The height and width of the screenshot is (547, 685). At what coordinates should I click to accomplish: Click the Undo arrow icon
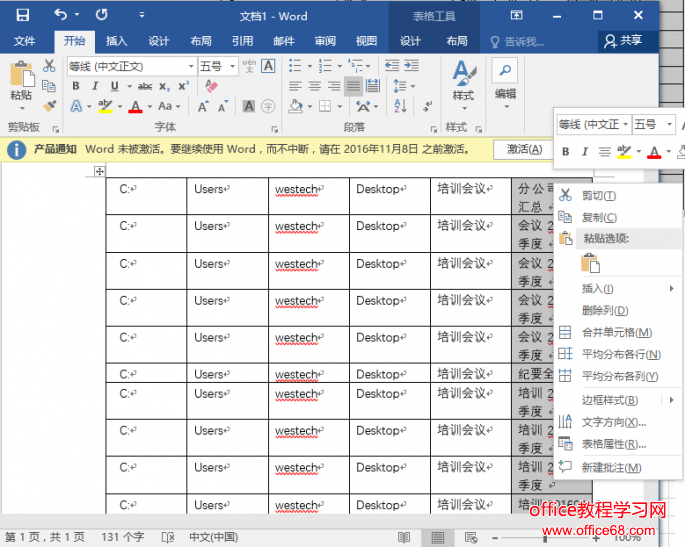61,15
